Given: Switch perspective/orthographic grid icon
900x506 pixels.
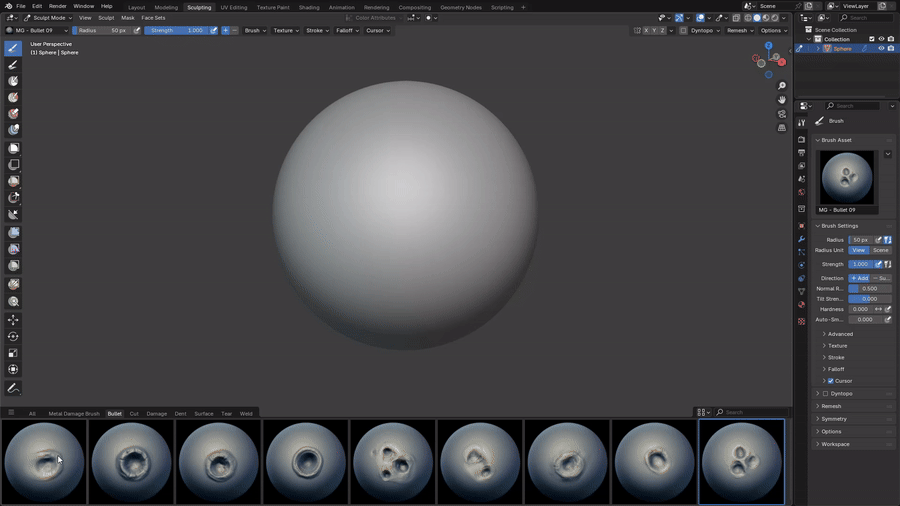Looking at the screenshot, I should point(782,128).
